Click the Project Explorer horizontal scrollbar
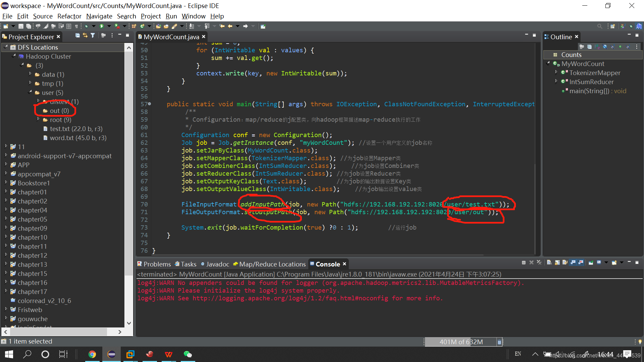 (59, 332)
